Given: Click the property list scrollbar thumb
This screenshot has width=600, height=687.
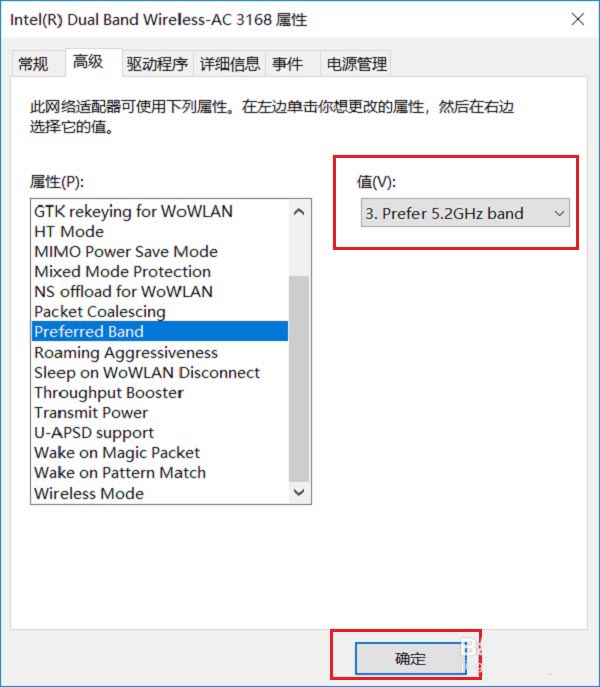Looking at the screenshot, I should (x=299, y=379).
